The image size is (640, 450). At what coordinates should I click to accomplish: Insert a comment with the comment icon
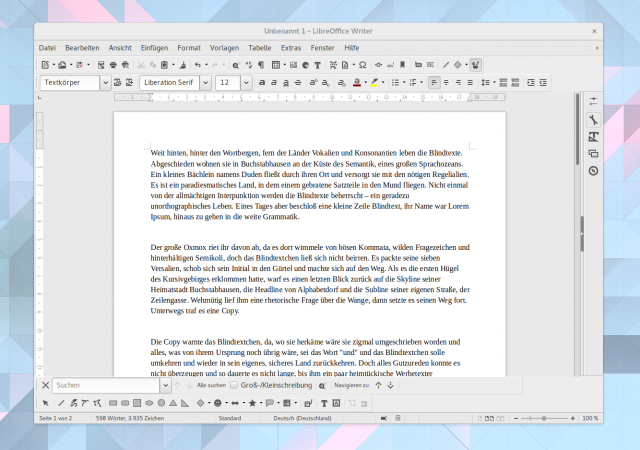pos(418,65)
